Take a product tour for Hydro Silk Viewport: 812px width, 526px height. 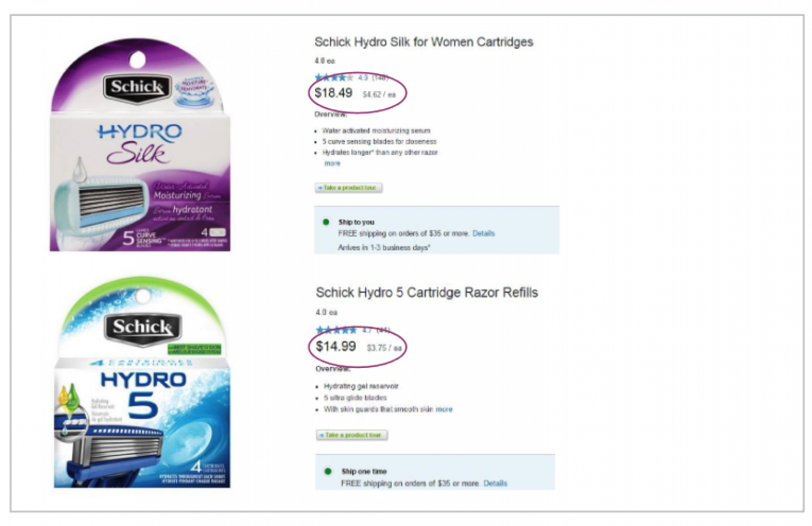349,188
